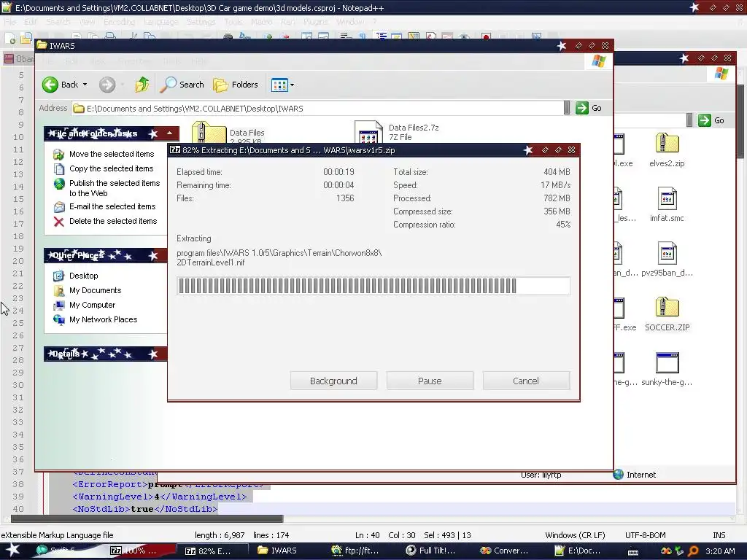Screen dimensions: 747x560
Task: Click Copy the selected items link
Action: (x=111, y=168)
